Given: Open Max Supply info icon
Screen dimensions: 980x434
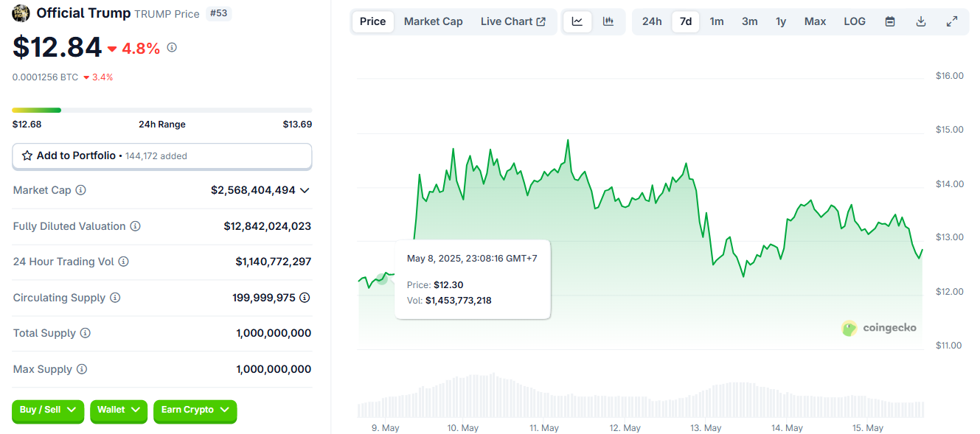Looking at the screenshot, I should 82,369.
